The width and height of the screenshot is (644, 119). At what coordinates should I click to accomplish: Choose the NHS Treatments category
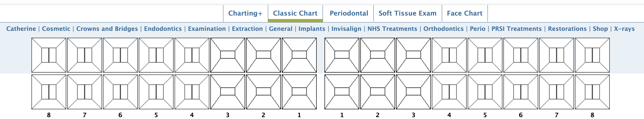pyautogui.click(x=392, y=29)
